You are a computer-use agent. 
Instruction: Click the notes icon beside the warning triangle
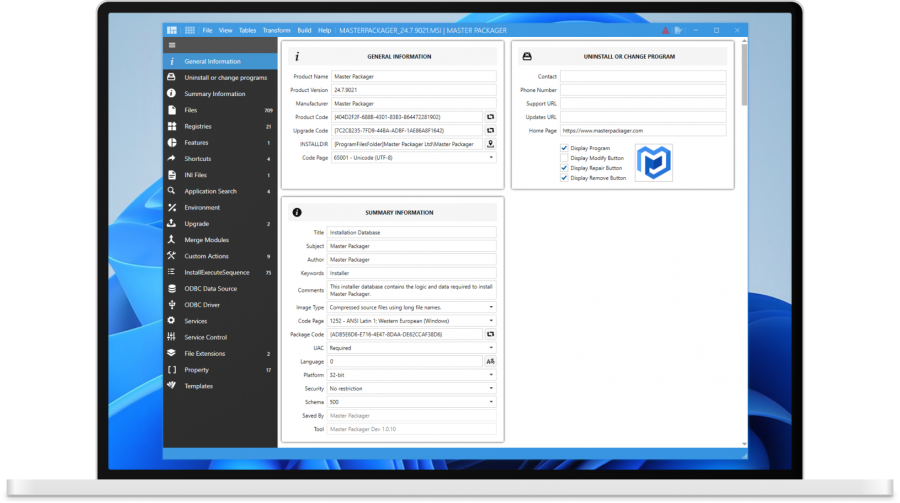coord(678,30)
